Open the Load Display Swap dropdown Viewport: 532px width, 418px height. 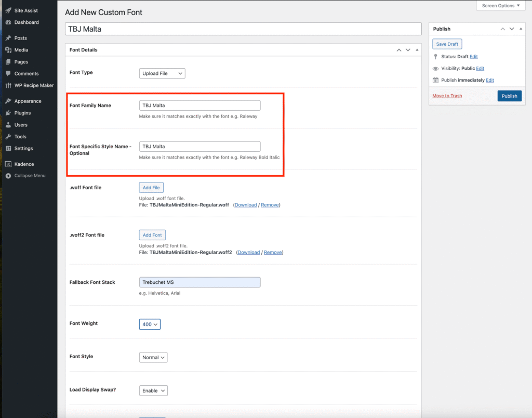coord(154,390)
